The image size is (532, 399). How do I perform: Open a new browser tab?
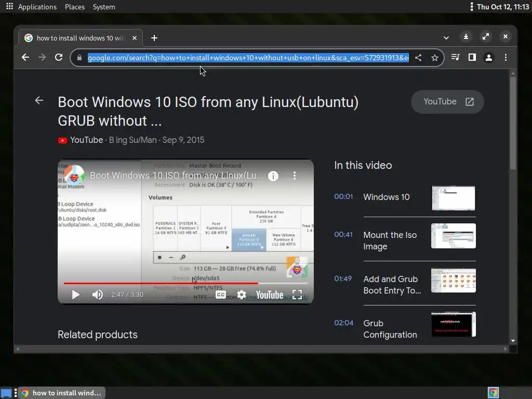coord(154,38)
